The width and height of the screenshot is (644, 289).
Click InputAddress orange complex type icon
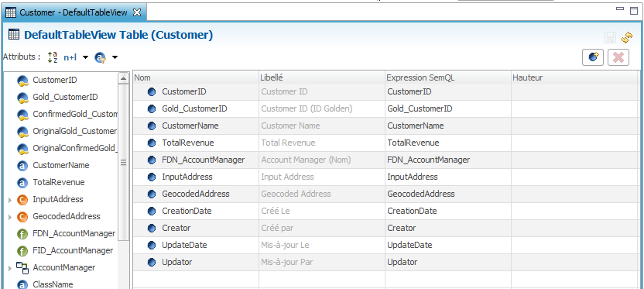[22, 200]
